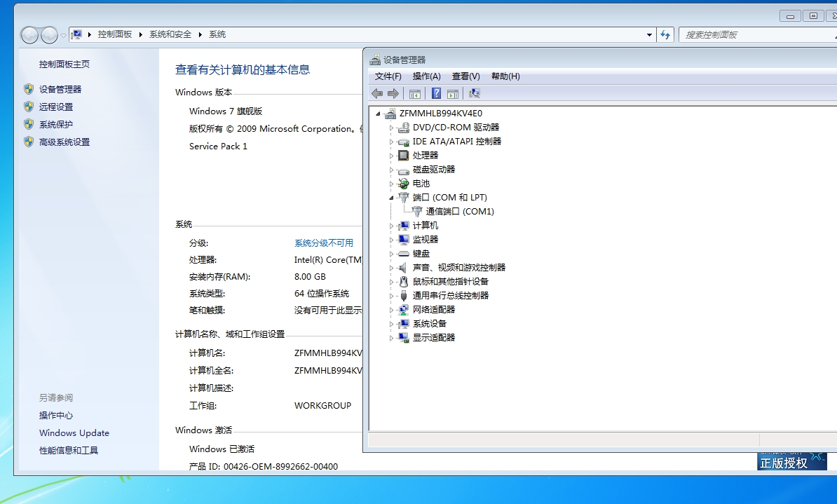Open 控制面板主页 link
The image size is (837, 504).
[x=64, y=64]
